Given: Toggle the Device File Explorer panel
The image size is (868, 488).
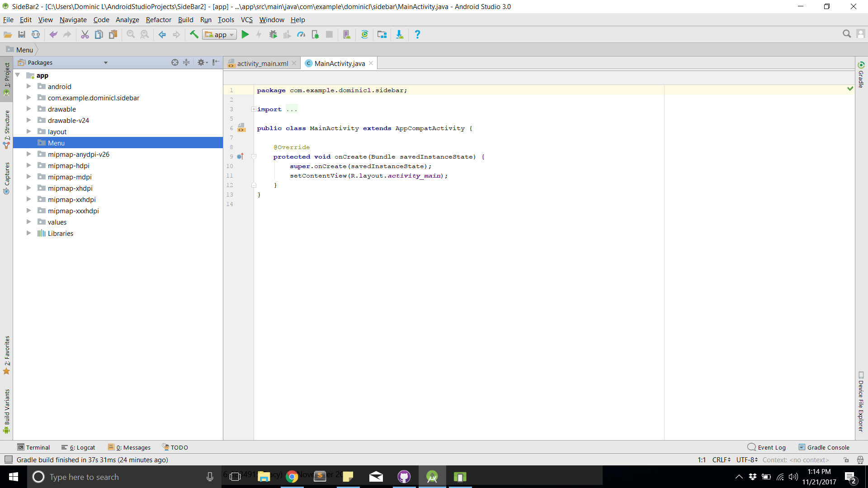Looking at the screenshot, I should [x=861, y=402].
